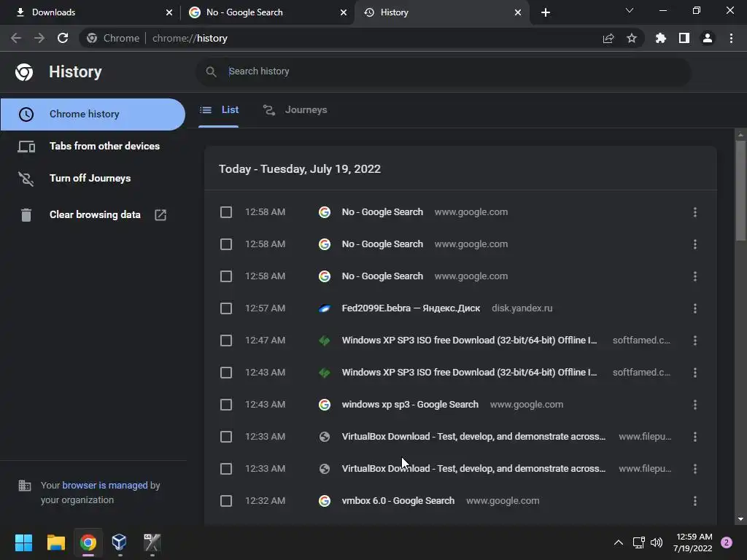
Task: Check the 12:57 AM Fed2099E.bebra entry
Action: 226,308
